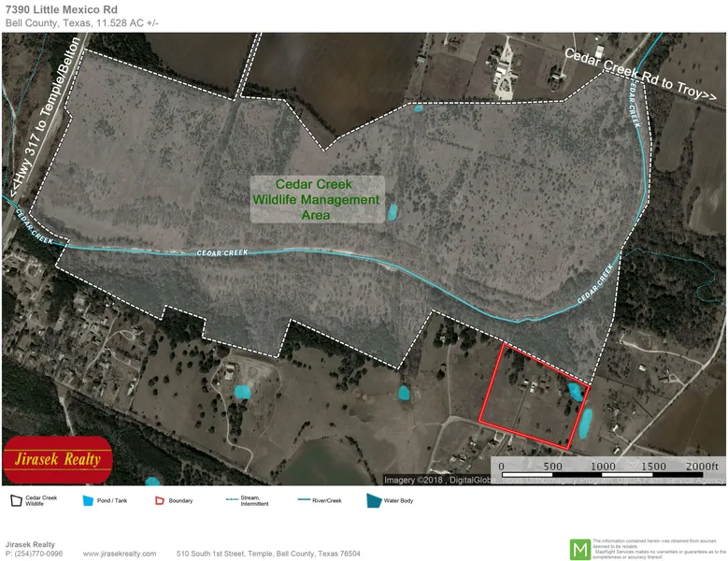Click the Jirasek Realty red logo
This screenshot has height=561, width=728.
coord(58,459)
